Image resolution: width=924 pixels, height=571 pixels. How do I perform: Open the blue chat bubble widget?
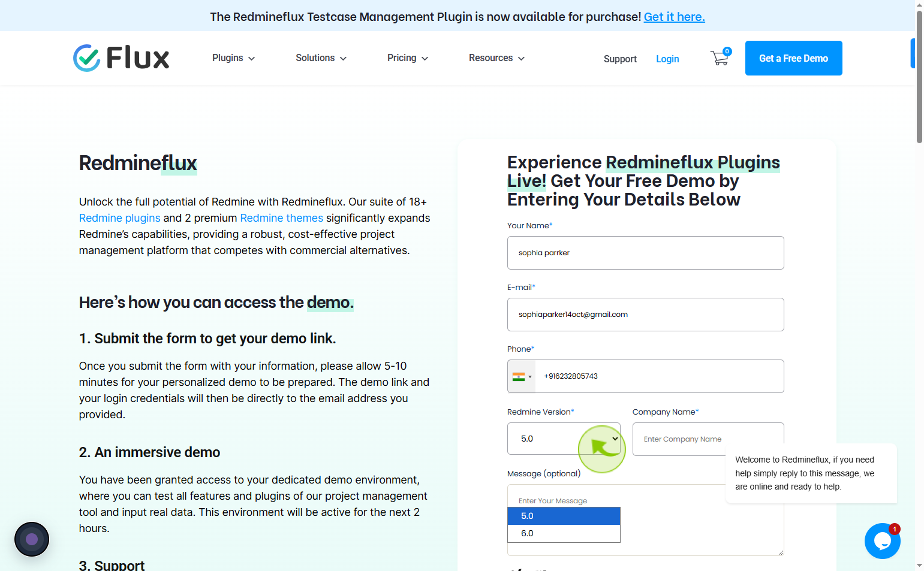[x=882, y=541]
